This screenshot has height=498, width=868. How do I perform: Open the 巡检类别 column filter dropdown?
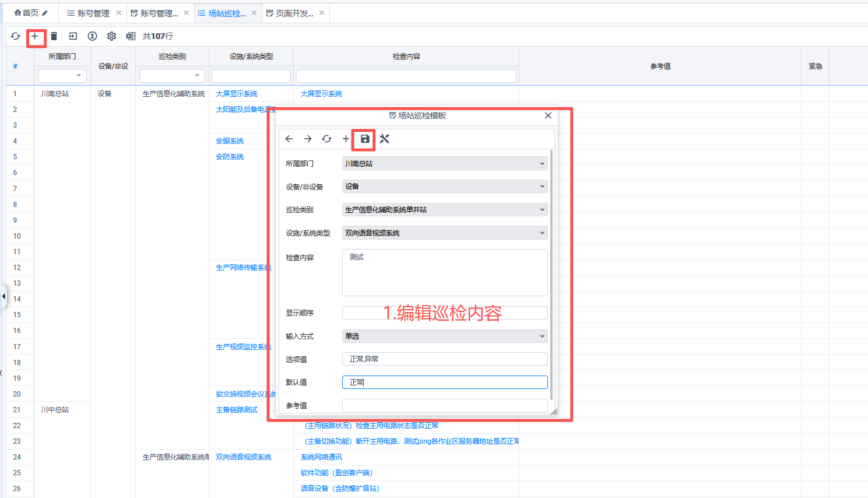[x=172, y=76]
